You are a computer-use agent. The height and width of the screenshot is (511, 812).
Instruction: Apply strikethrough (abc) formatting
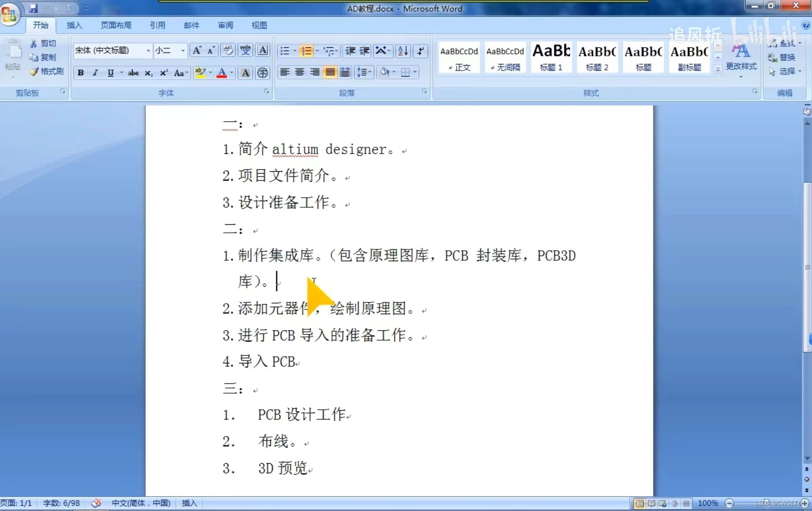click(134, 73)
